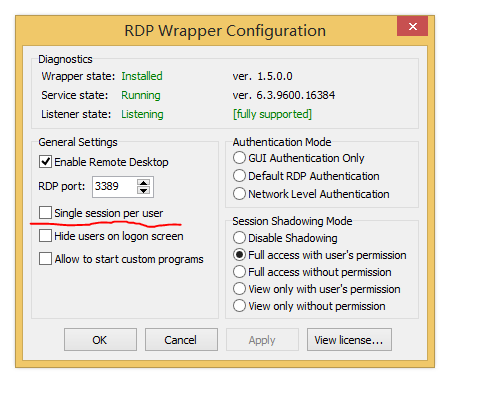Click the Apply button
Image resolution: width=490 pixels, height=403 pixels.
pyautogui.click(x=262, y=340)
